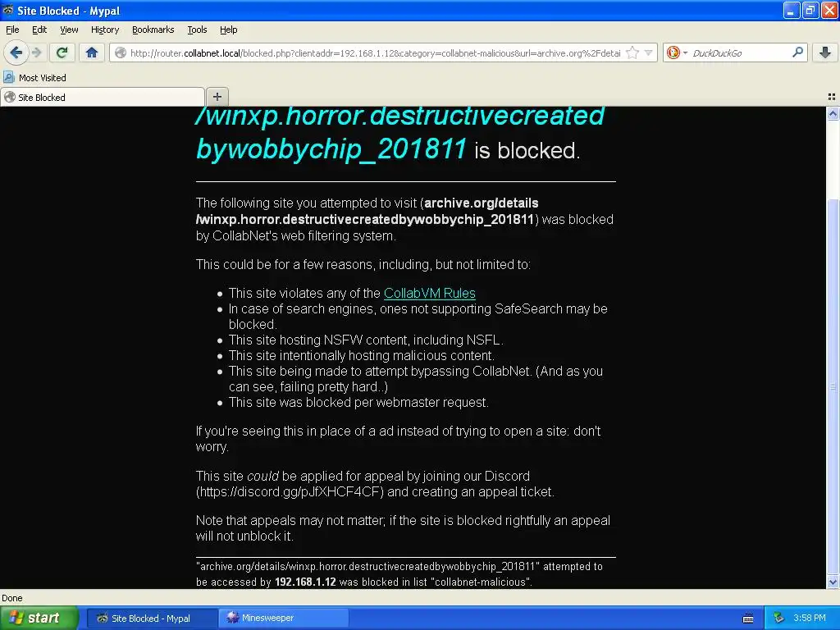840x630 pixels.
Task: Click the search magnifier icon
Action: (797, 52)
